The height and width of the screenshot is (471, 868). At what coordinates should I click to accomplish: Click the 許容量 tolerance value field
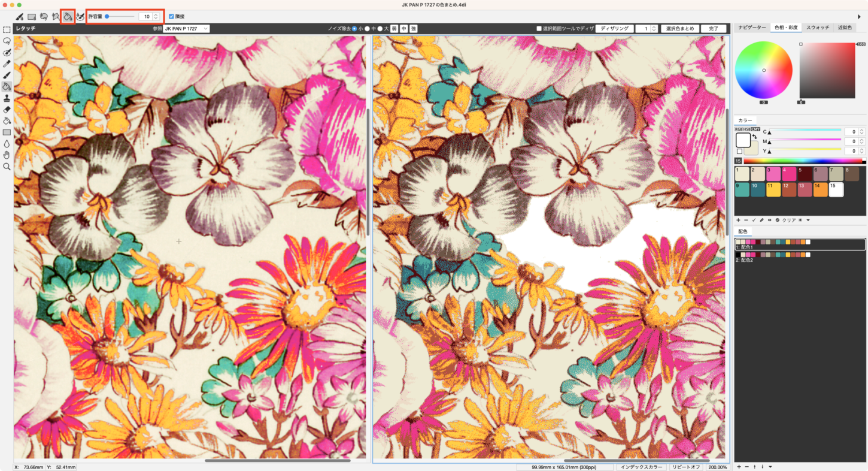(x=145, y=17)
